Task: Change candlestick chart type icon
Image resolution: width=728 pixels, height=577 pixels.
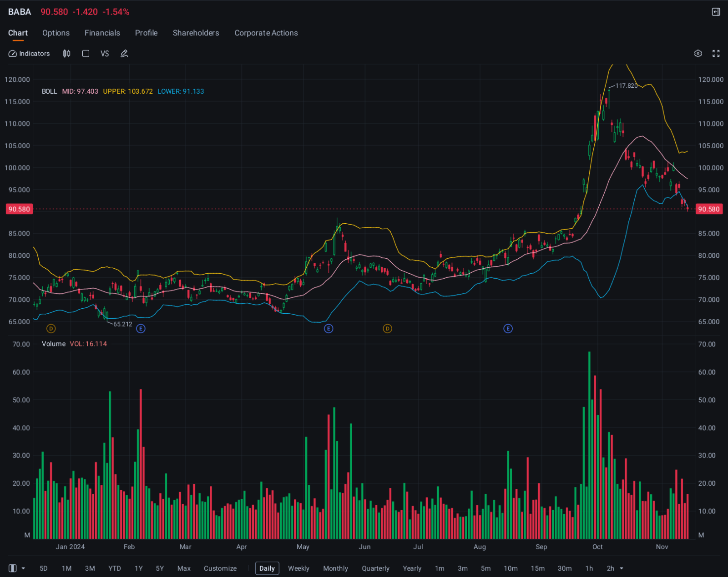Action: click(x=66, y=54)
